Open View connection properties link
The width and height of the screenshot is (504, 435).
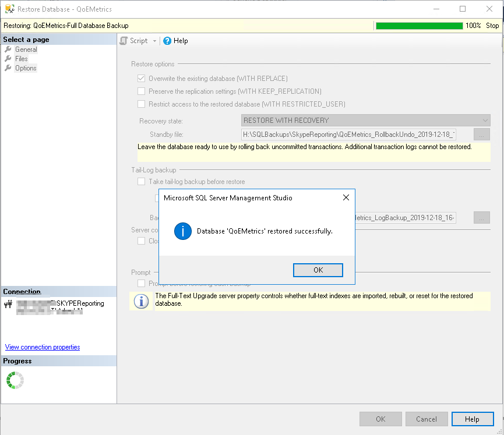point(43,347)
